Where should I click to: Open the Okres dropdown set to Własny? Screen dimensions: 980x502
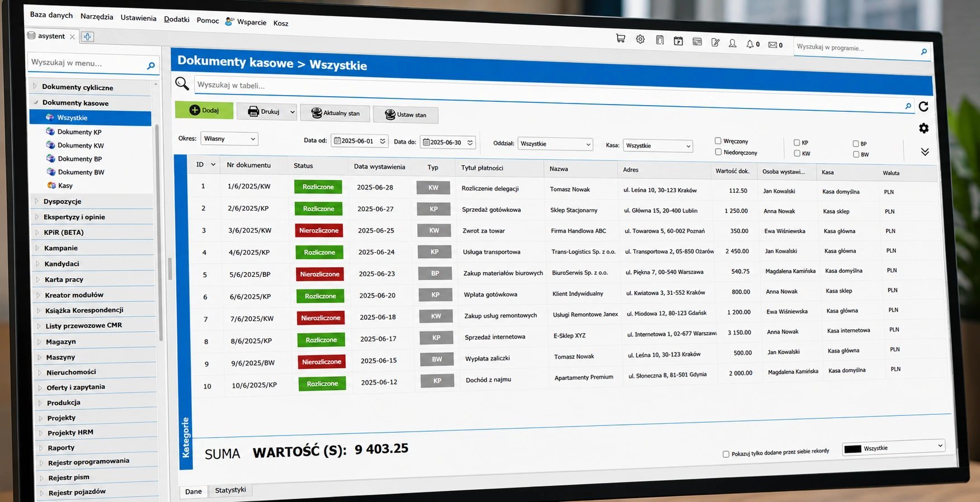[229, 139]
